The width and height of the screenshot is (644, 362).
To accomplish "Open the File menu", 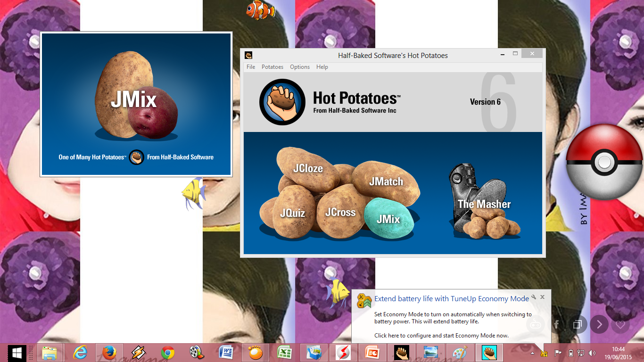I will pyautogui.click(x=251, y=67).
